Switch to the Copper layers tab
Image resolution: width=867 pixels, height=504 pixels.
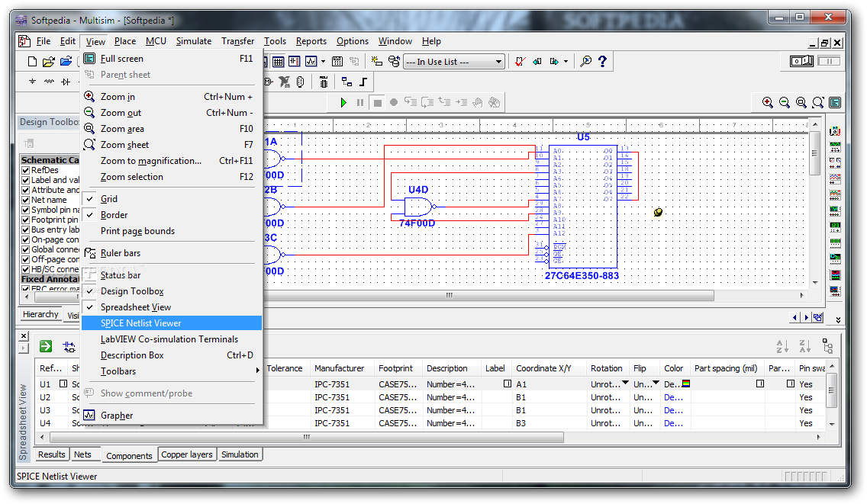click(x=187, y=454)
